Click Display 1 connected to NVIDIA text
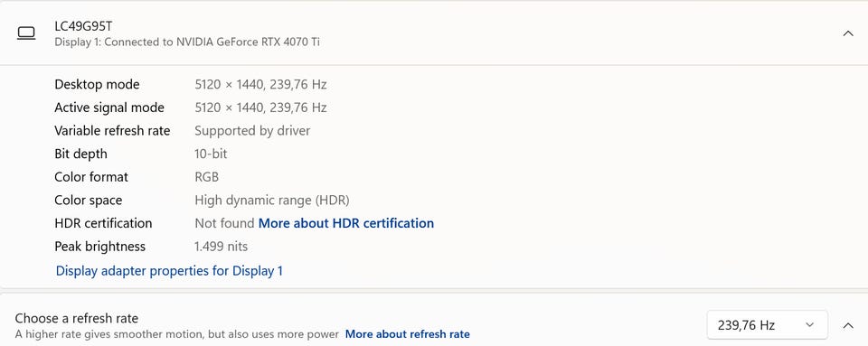868x346 pixels. tap(187, 42)
